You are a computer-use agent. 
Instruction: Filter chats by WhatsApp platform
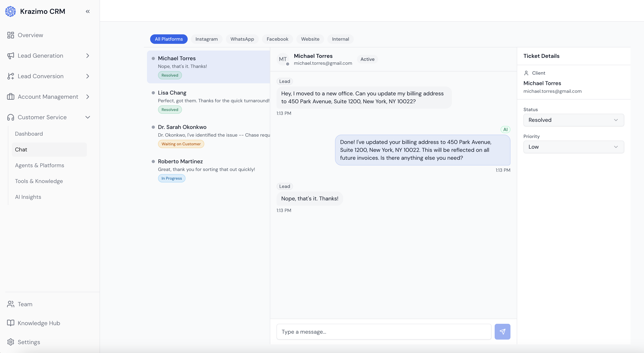(x=242, y=39)
